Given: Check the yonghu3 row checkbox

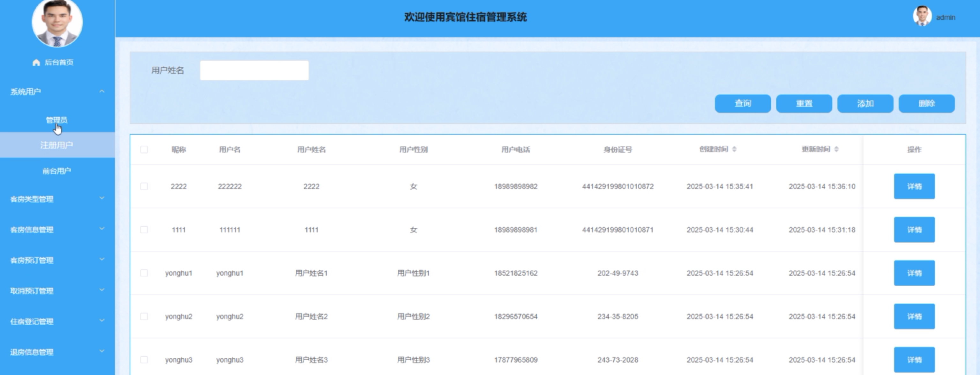Looking at the screenshot, I should click(x=144, y=360).
